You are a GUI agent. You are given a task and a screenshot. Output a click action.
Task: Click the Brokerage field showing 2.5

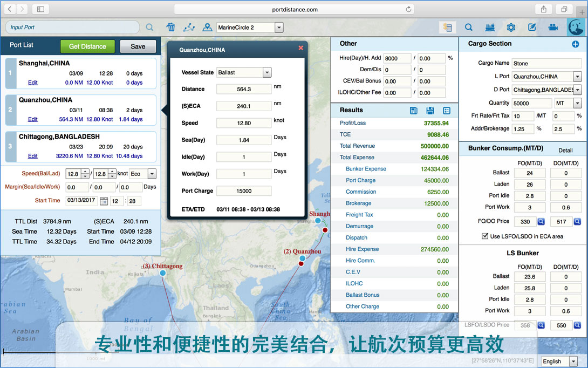coord(563,128)
